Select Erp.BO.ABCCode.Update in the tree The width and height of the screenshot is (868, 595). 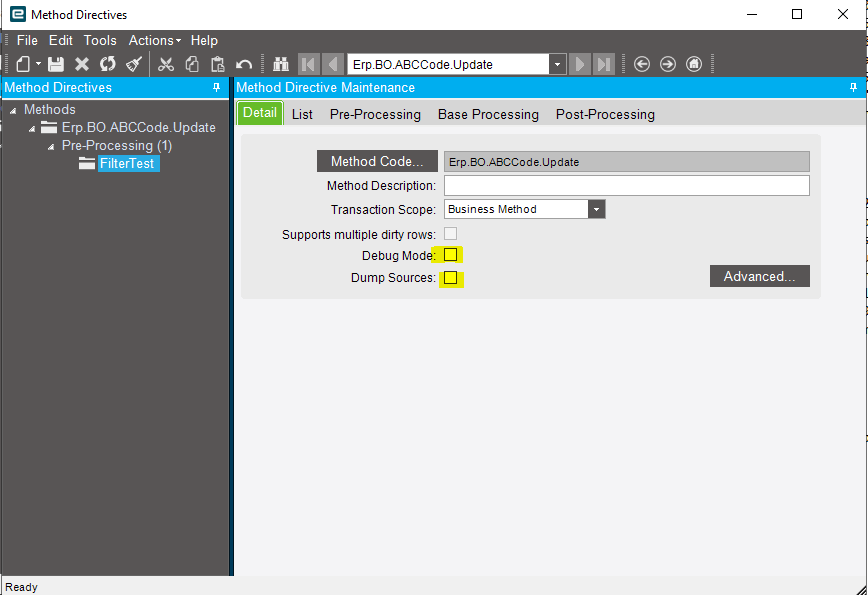pos(138,127)
